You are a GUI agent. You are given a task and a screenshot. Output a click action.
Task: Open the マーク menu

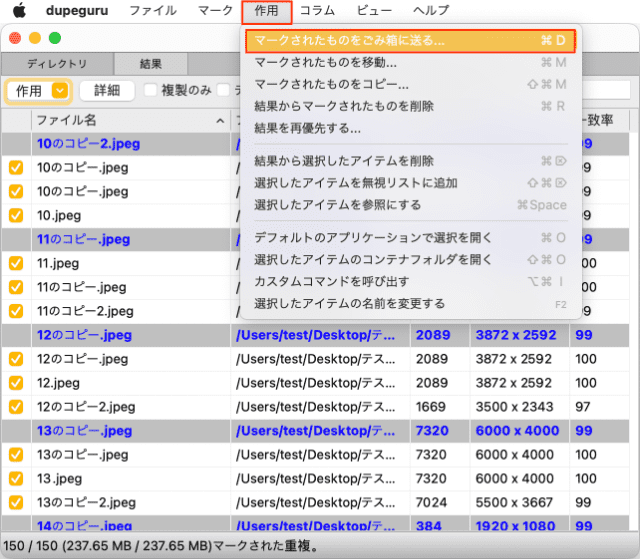point(215,11)
